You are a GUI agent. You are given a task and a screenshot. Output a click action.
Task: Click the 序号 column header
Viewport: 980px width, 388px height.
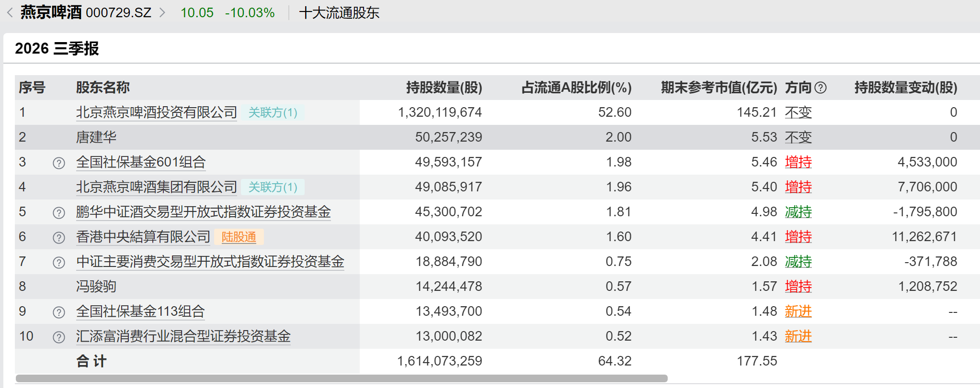[x=32, y=88]
